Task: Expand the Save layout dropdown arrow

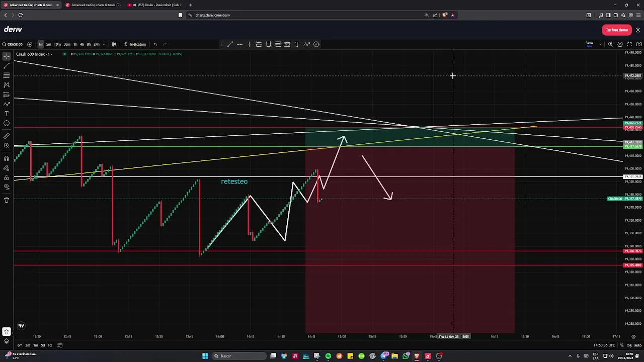Action: [600, 44]
